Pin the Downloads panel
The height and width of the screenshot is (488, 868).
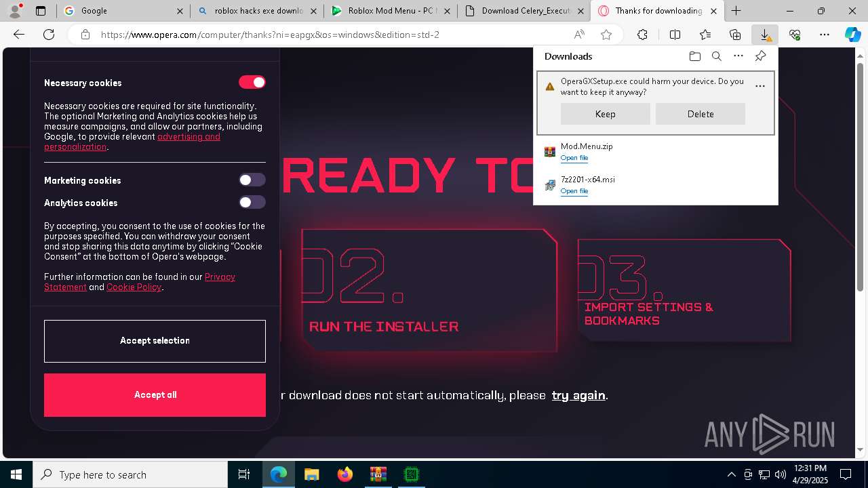pyautogui.click(x=760, y=56)
